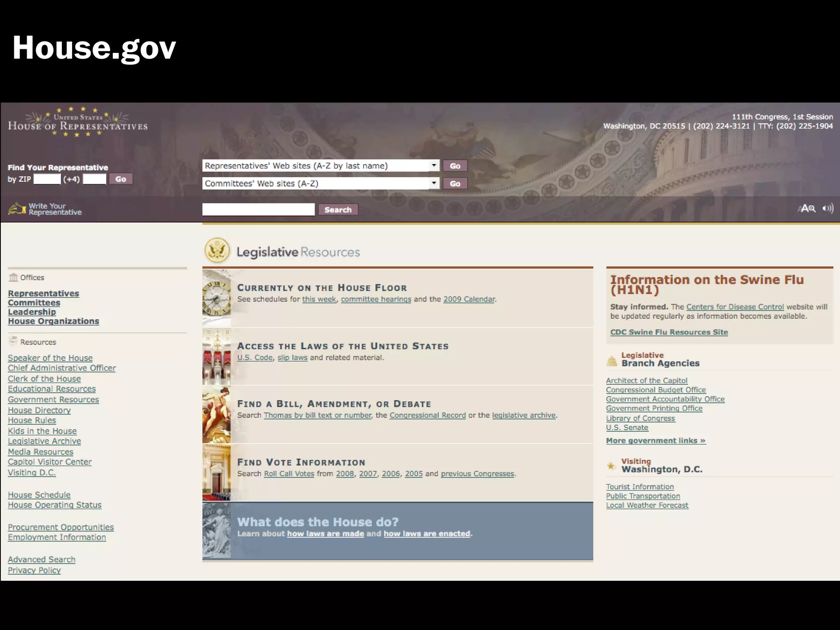The width and height of the screenshot is (840, 630).
Task: Open Chief Administrative Officer link
Action: click(62, 368)
